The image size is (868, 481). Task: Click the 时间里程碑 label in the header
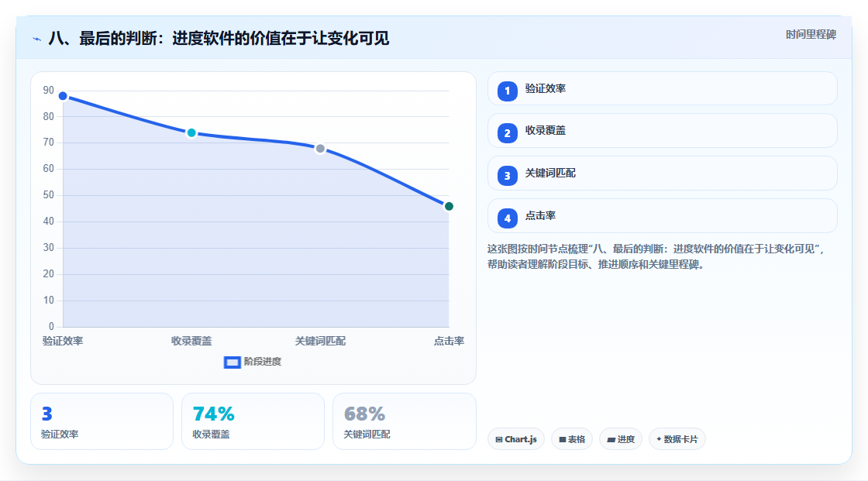811,34
